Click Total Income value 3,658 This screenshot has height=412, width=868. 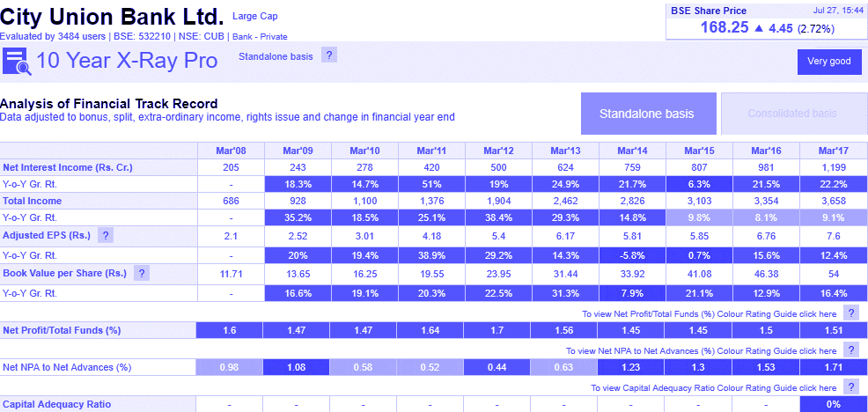tap(833, 201)
